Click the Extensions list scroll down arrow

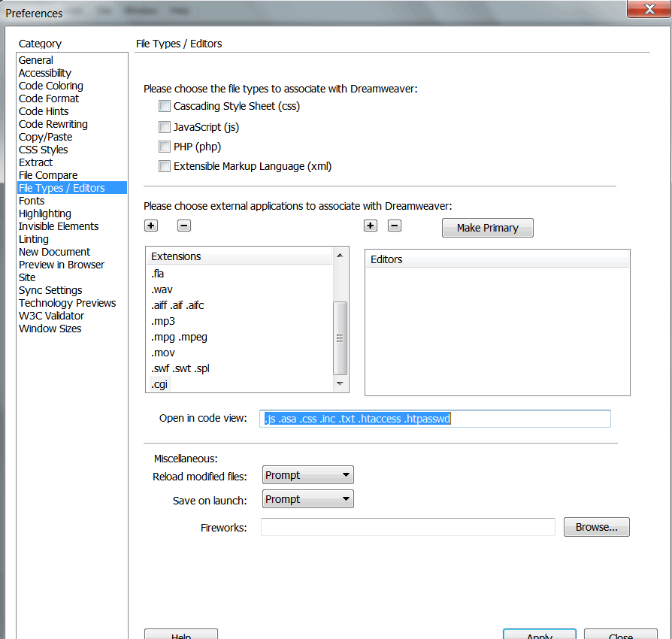click(x=340, y=383)
